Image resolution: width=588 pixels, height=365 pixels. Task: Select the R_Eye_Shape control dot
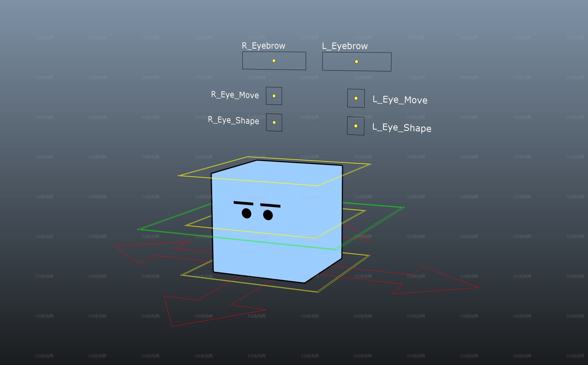pos(274,122)
